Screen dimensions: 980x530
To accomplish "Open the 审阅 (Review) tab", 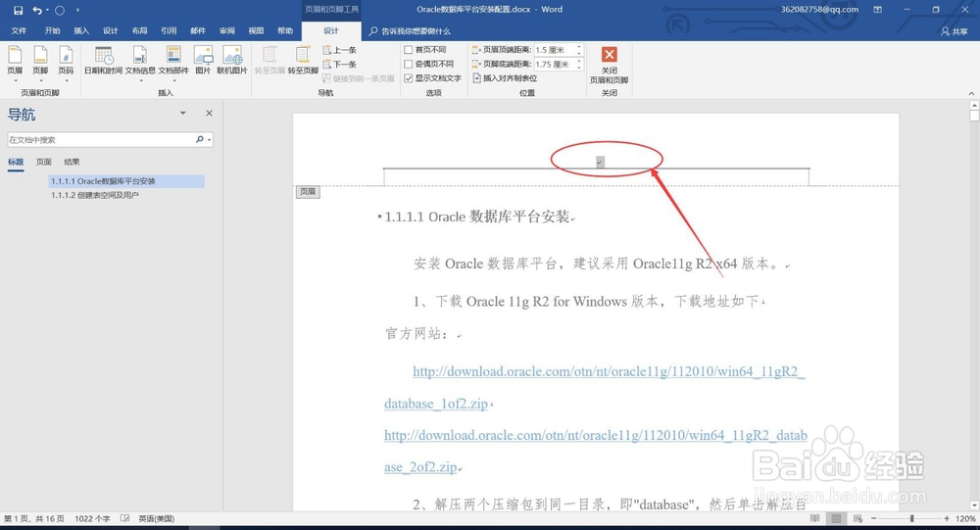I will point(227,30).
